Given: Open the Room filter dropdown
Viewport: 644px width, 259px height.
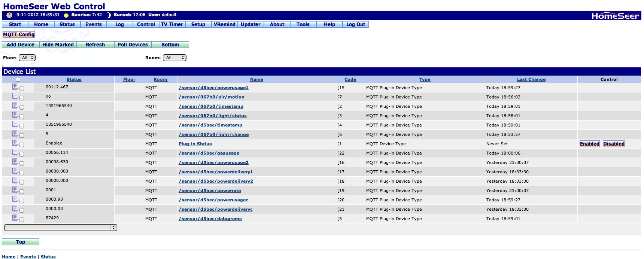Looking at the screenshot, I should [174, 58].
